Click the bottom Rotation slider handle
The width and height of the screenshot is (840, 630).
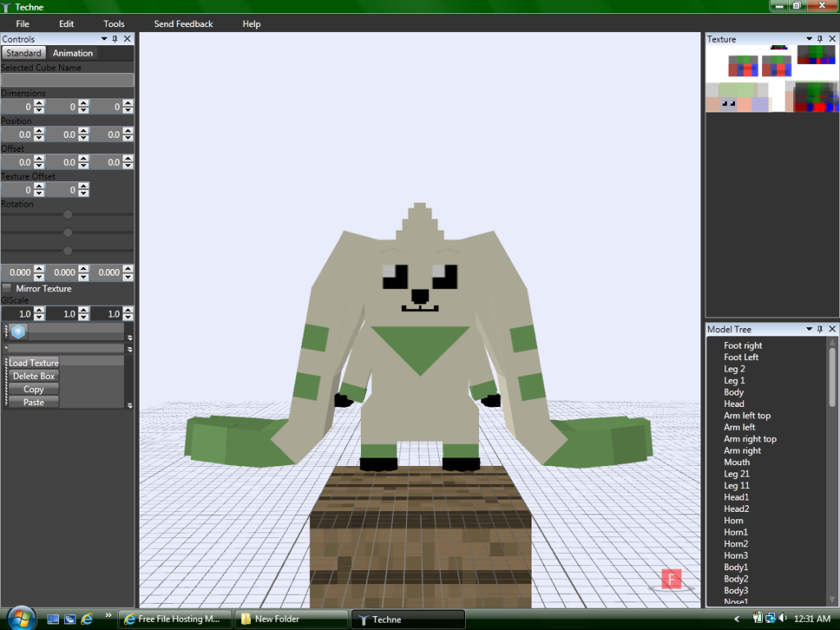pos(67,251)
